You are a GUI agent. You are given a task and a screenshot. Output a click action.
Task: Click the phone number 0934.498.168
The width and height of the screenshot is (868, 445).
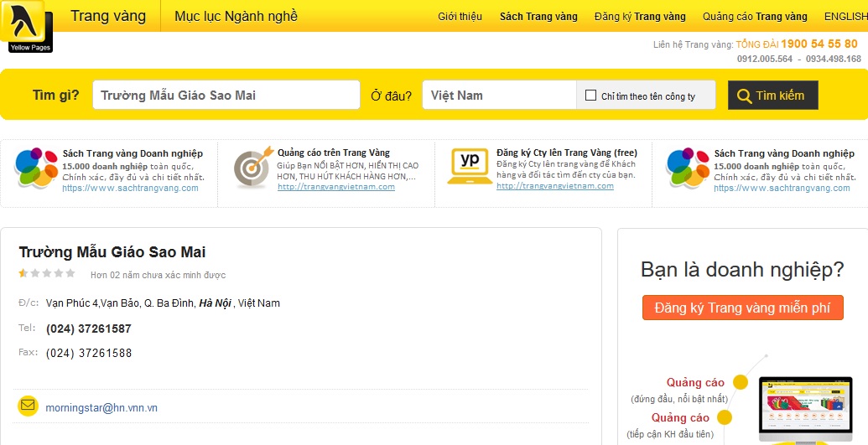pyautogui.click(x=834, y=59)
